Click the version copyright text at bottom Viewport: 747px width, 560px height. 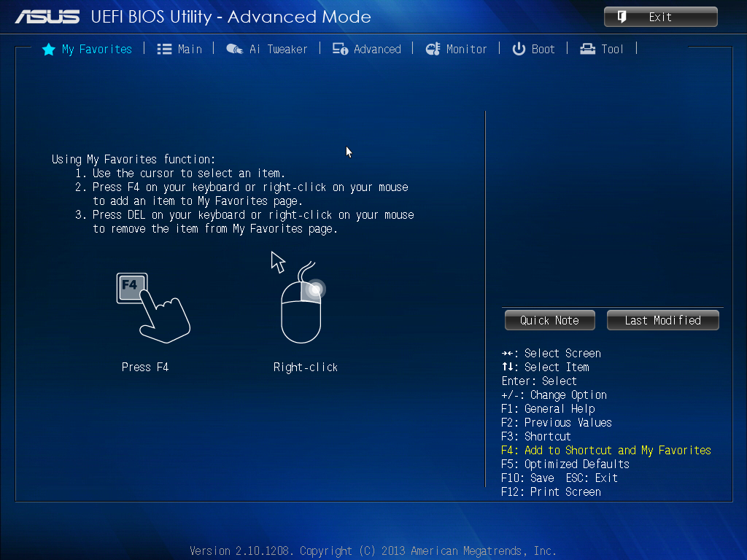pyautogui.click(x=373, y=551)
